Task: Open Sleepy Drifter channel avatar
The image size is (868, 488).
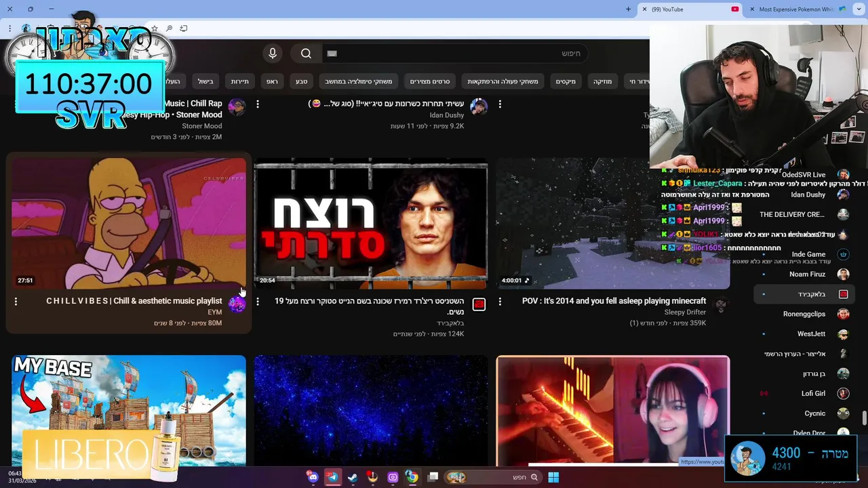Action: pyautogui.click(x=721, y=304)
